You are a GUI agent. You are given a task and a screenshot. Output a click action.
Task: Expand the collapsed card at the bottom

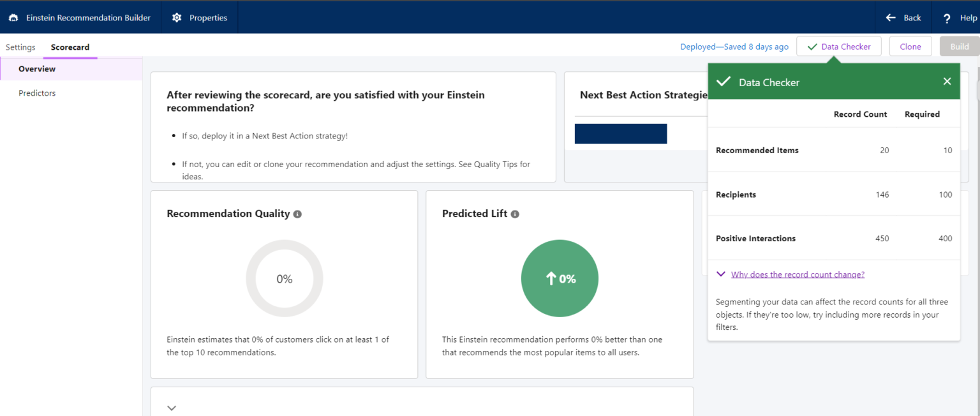(171, 406)
